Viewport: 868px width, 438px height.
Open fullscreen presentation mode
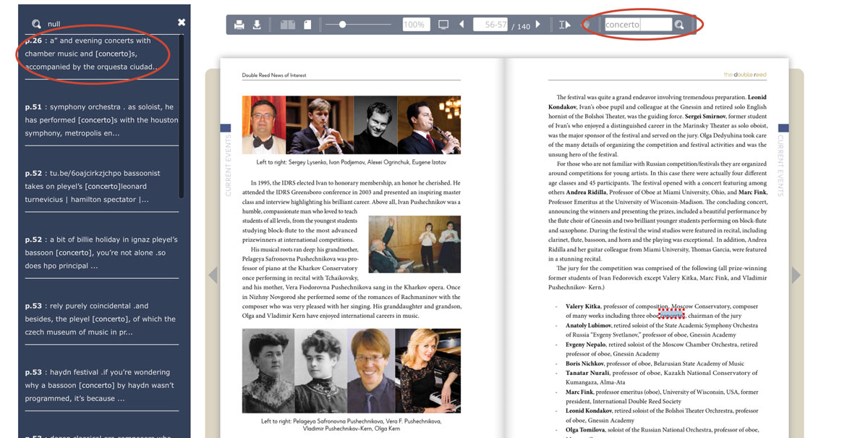pos(443,25)
